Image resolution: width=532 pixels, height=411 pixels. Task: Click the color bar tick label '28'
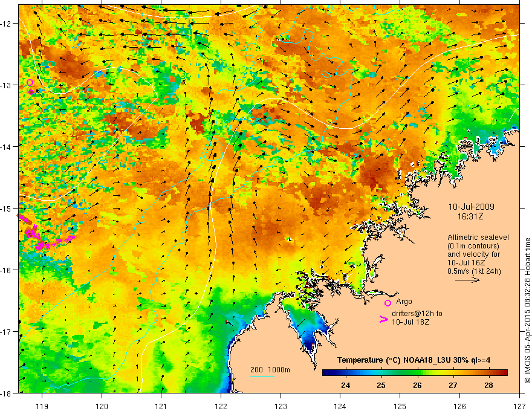(x=488, y=385)
